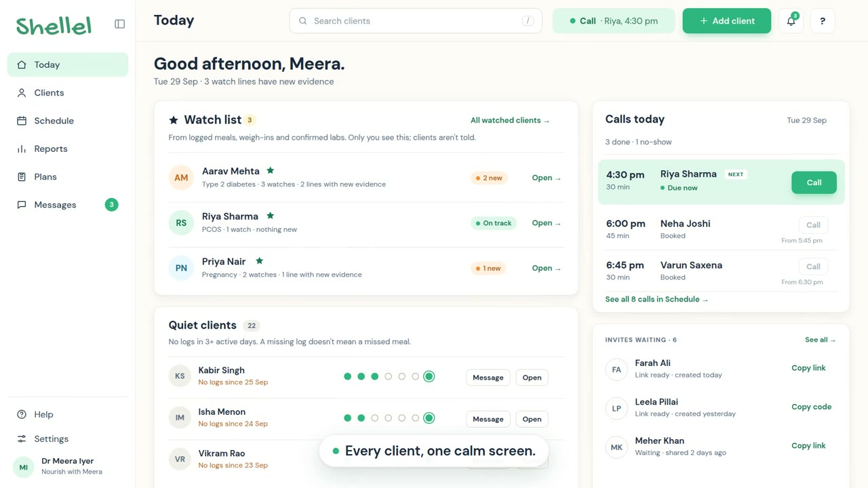Click the last activity dot for Kabir Singh
This screenshot has width=868, height=488.
(x=429, y=376)
